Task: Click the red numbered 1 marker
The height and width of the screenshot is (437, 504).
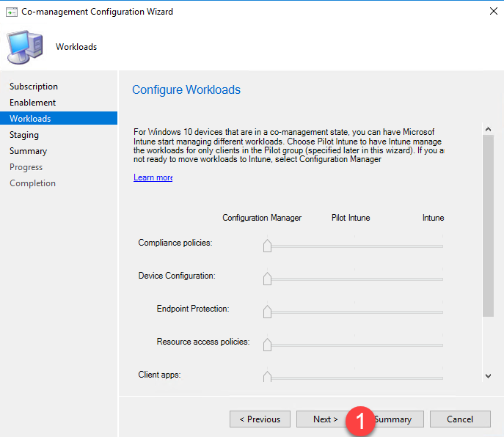Action: click(360, 419)
